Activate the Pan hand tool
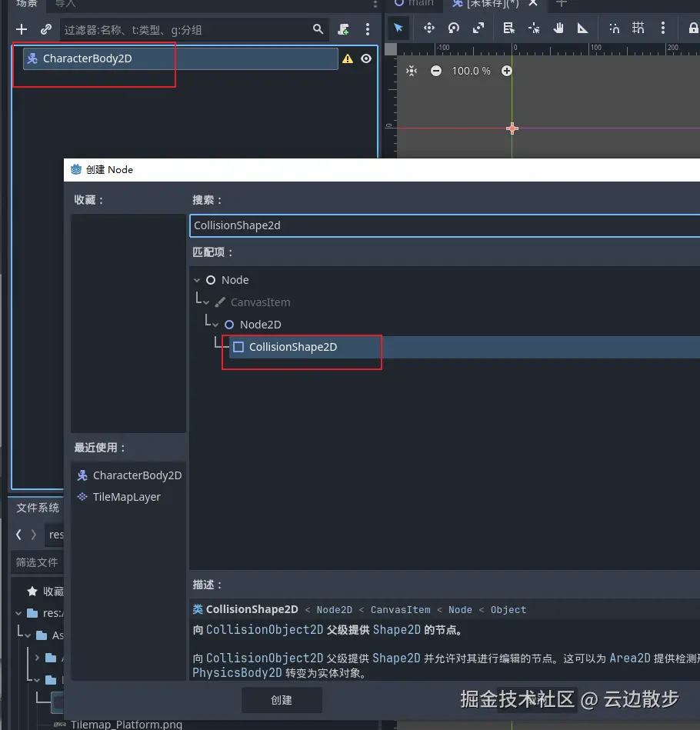 coord(558,28)
